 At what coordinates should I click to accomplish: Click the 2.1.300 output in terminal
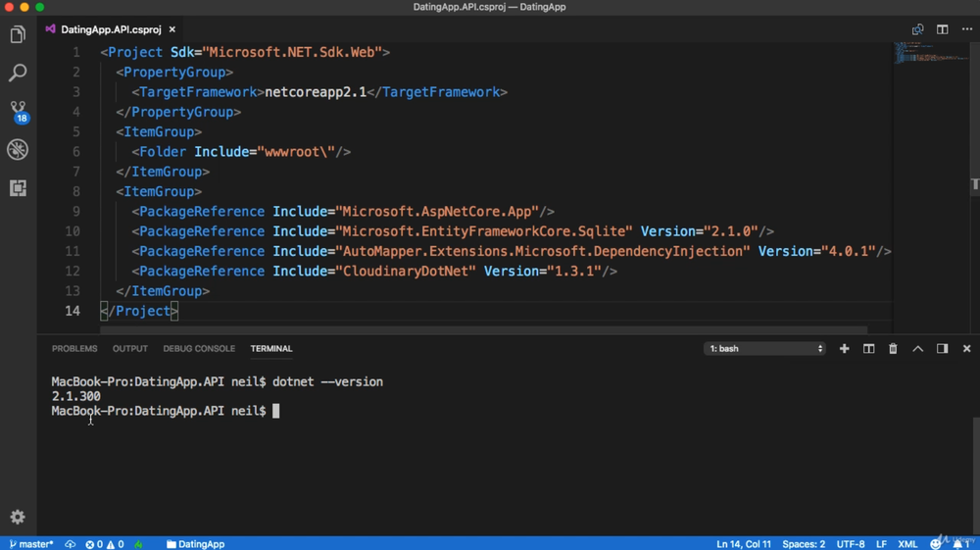(75, 396)
